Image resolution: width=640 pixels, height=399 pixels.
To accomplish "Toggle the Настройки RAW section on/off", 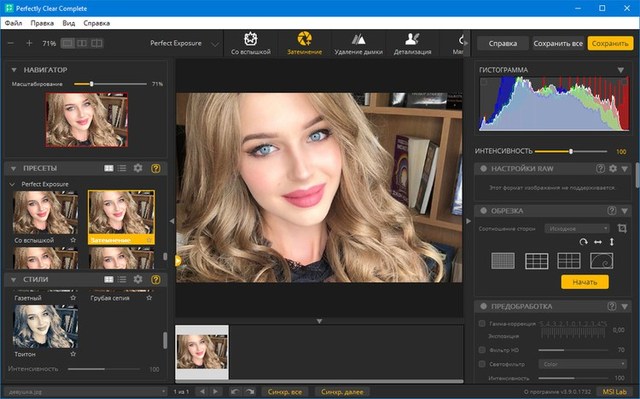I will [x=484, y=168].
